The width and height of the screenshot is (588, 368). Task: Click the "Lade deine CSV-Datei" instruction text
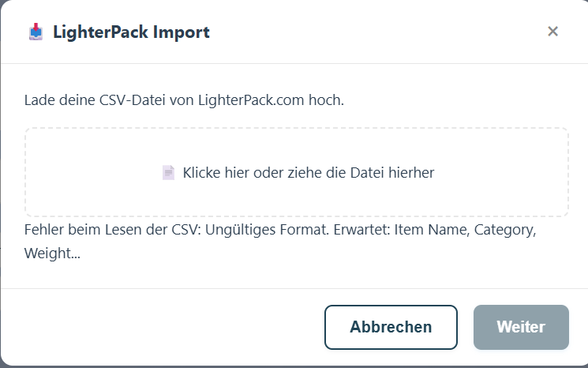pyautogui.click(x=184, y=101)
